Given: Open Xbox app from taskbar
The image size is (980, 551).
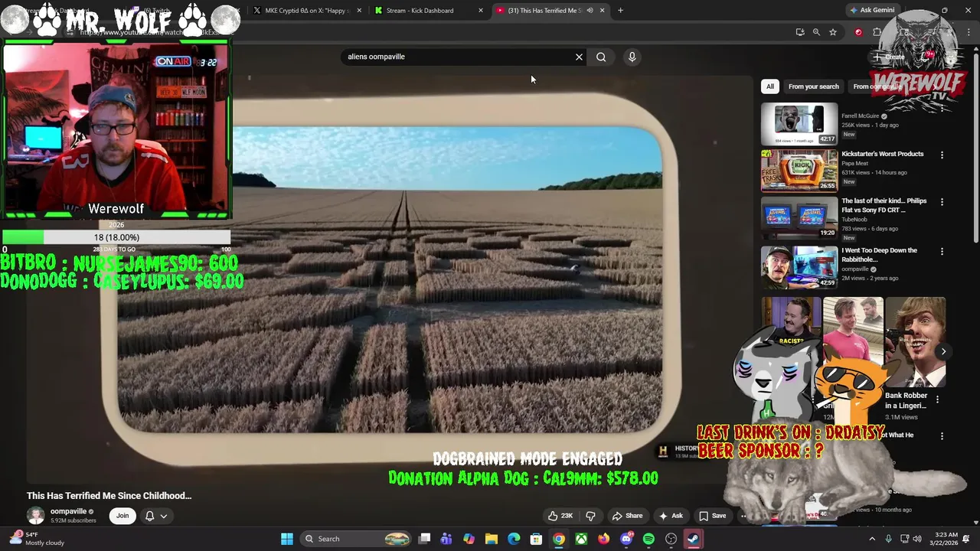Looking at the screenshot, I should pyautogui.click(x=581, y=539).
